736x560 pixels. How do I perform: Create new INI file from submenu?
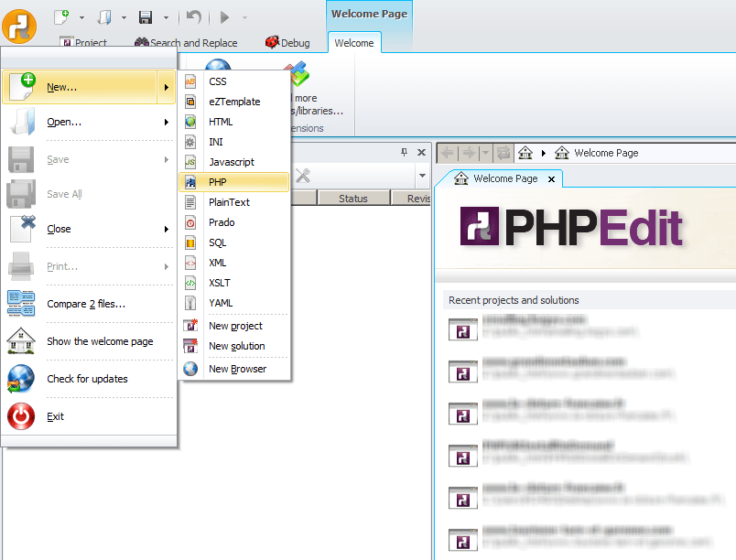233,142
